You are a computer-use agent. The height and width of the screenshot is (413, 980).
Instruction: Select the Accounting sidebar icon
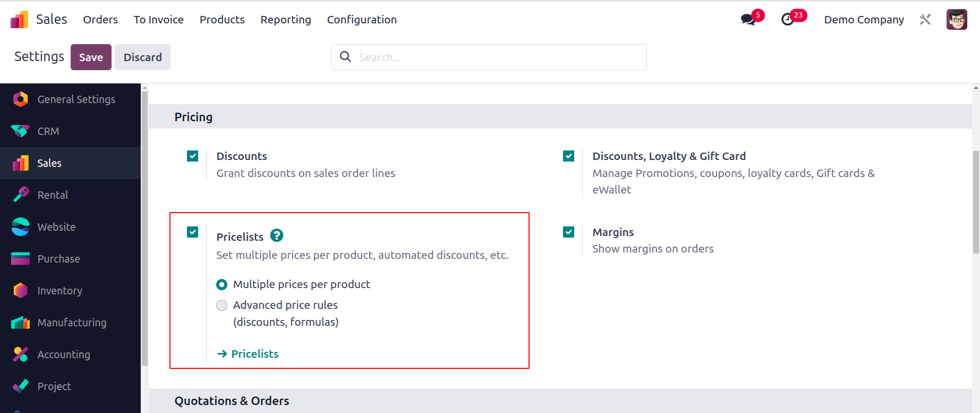[x=20, y=355]
